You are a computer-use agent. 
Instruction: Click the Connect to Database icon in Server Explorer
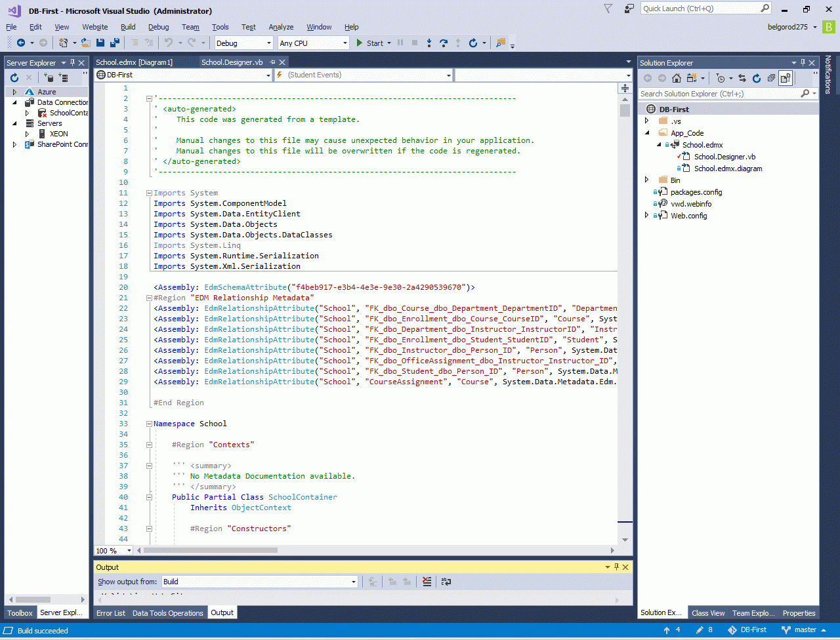coord(49,78)
